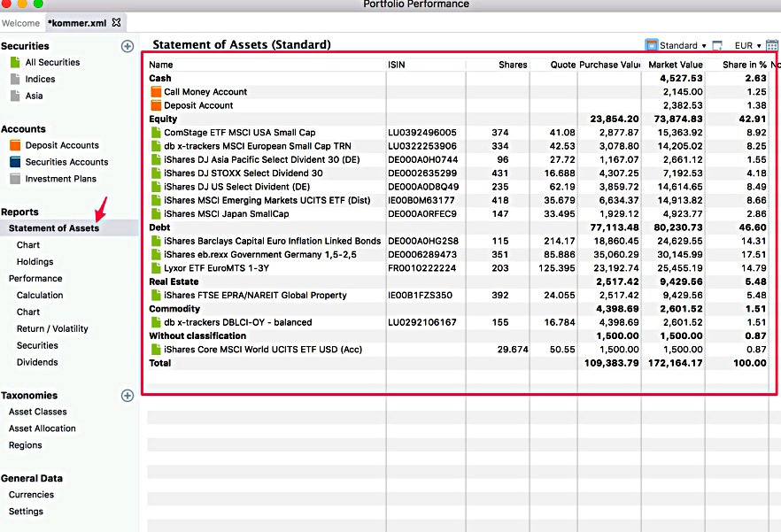Click icon of iShares Barclays Capital Euro row
This screenshot has height=532, width=781.
(x=156, y=241)
